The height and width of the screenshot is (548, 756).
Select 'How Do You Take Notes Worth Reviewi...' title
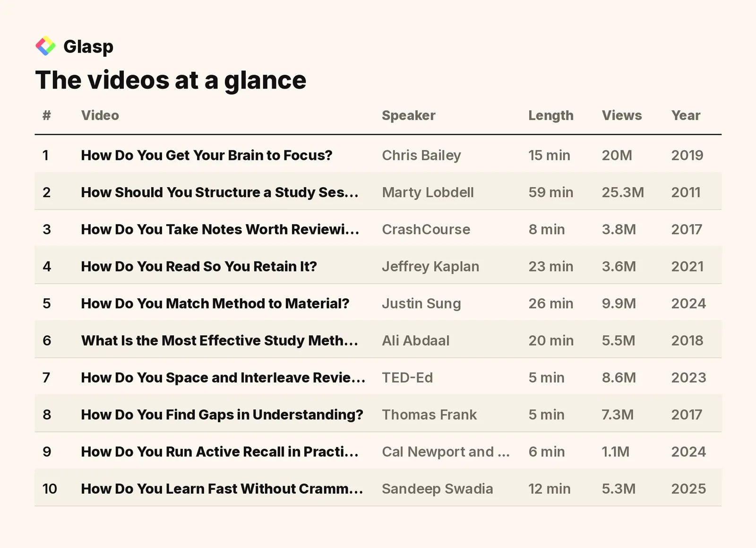220,229
